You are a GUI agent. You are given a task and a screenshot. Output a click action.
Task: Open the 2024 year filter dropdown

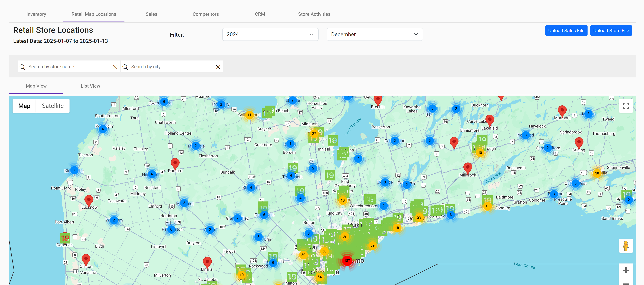click(270, 34)
